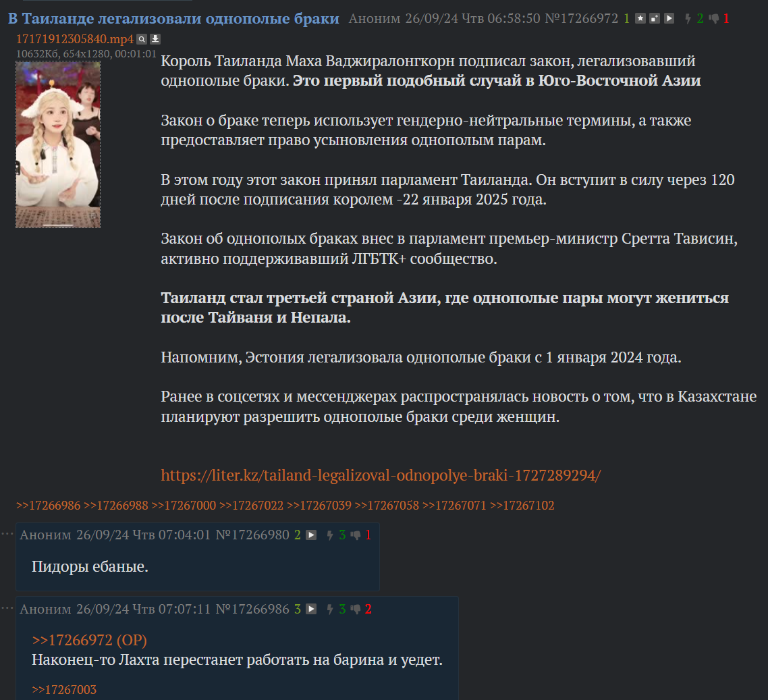
Task: Open the 17171912305840.mp4 filename link
Action: point(75,39)
